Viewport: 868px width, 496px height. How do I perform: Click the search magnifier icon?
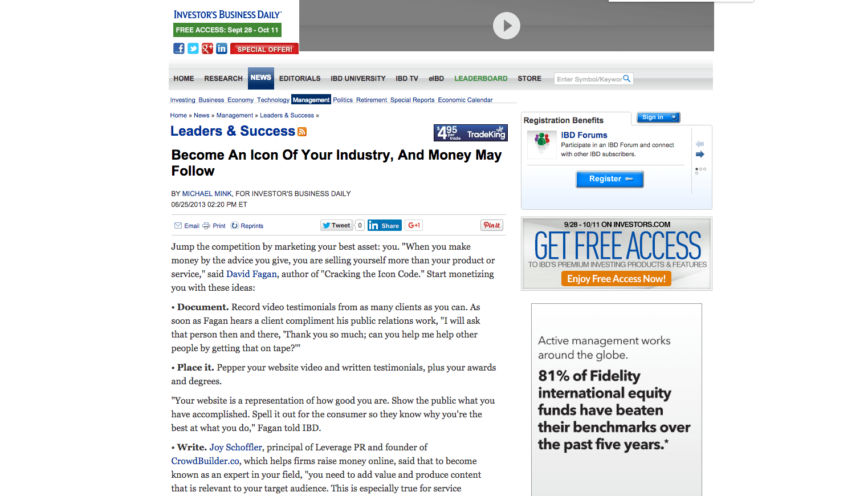coord(627,79)
